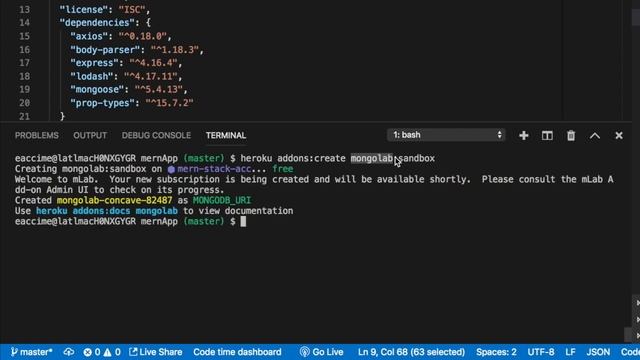This screenshot has width=640, height=360.
Task: Kill the terminal using the trash icon
Action: [x=571, y=136]
